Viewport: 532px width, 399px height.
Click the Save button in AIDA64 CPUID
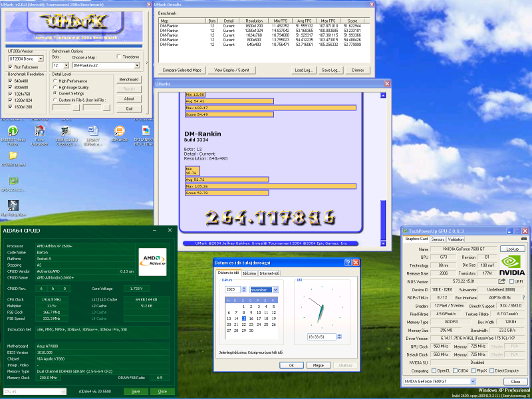(136, 392)
